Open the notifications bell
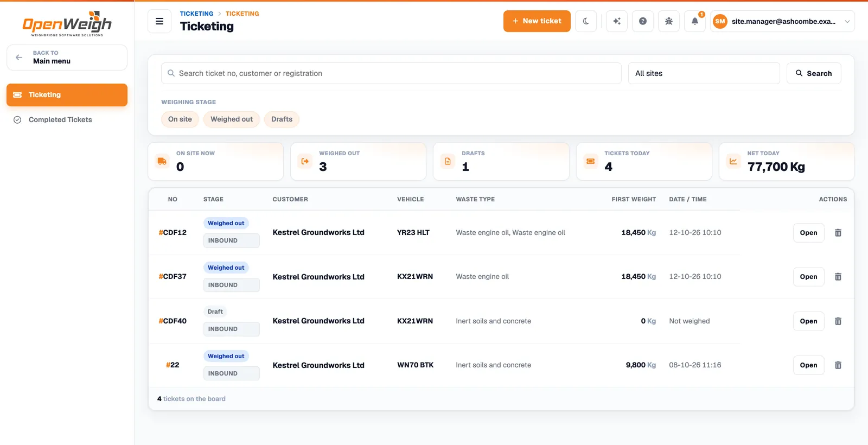Screen dimensions: 868x445 [x=695, y=21]
